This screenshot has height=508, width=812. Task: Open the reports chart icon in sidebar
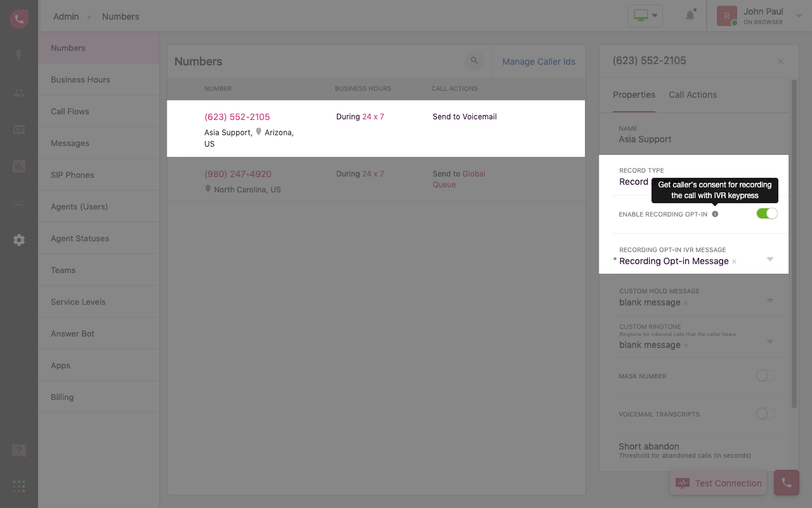19,166
